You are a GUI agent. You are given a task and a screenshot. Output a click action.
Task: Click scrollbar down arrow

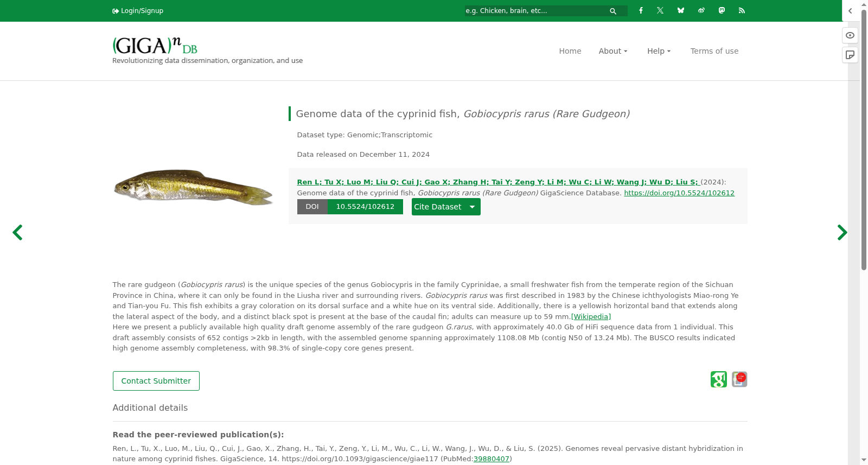(x=864, y=460)
